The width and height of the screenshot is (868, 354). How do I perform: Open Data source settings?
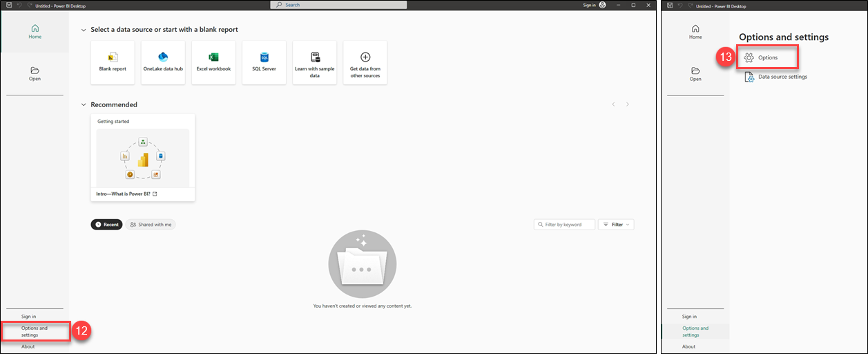tap(775, 77)
